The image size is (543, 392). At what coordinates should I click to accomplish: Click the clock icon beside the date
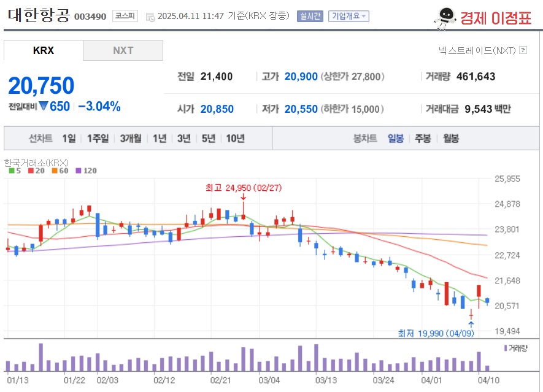150,17
